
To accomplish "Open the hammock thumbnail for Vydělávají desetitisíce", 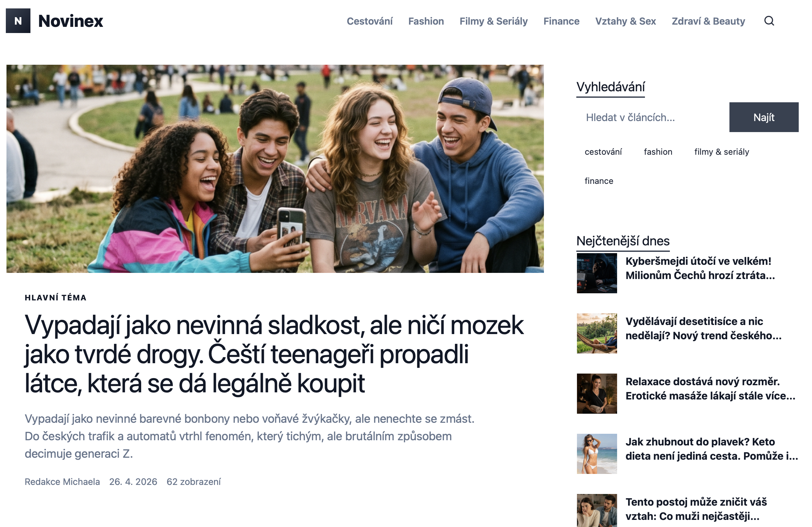I will point(596,333).
